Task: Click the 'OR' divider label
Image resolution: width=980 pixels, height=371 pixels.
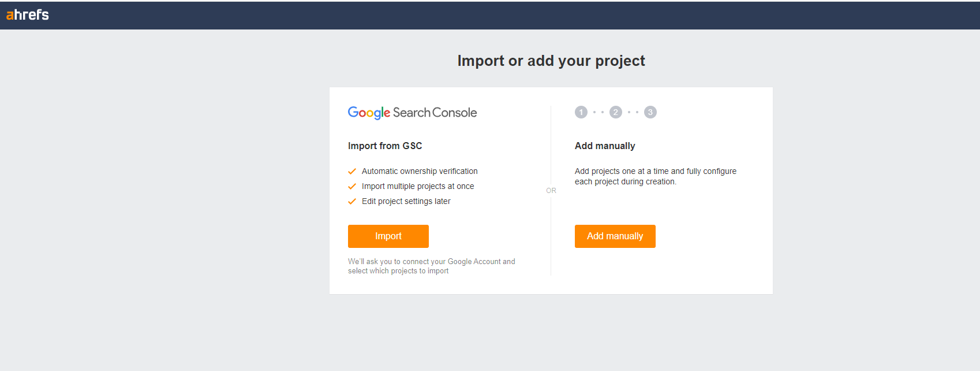Action: click(551, 191)
